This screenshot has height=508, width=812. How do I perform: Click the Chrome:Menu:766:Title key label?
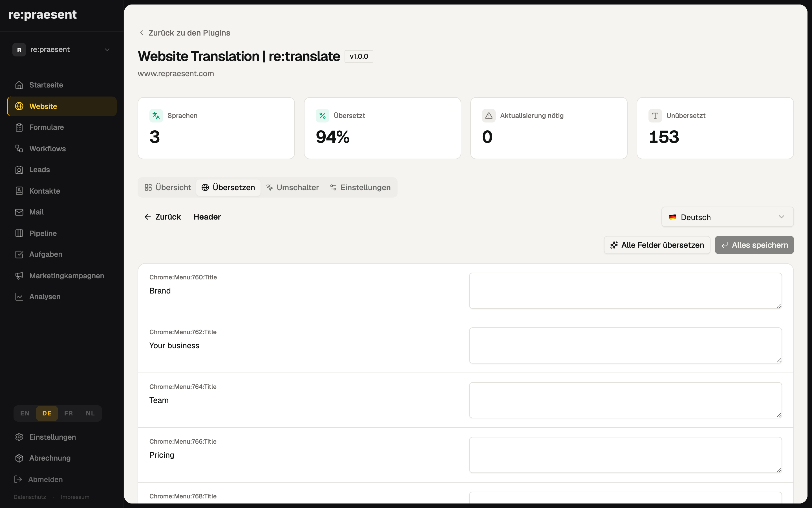183,441
